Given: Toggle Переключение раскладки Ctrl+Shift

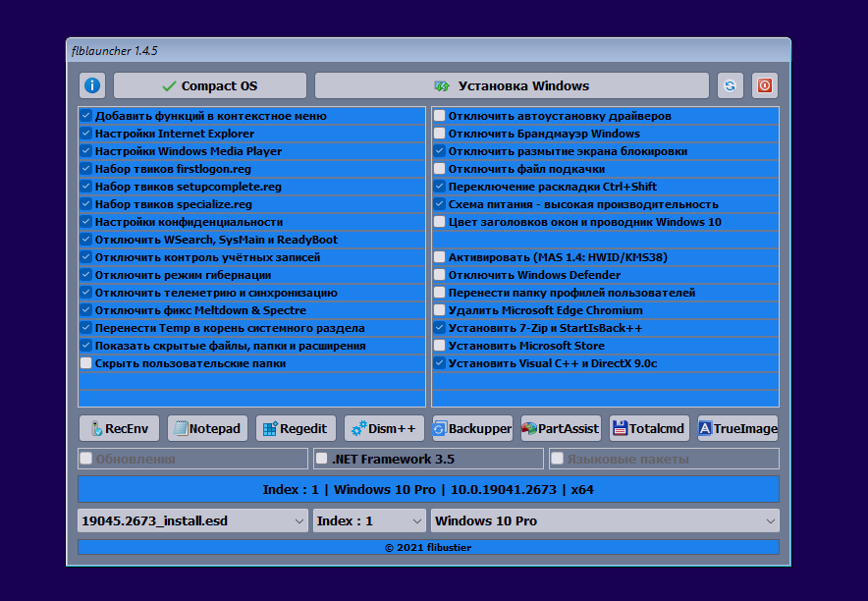Looking at the screenshot, I should [x=440, y=187].
